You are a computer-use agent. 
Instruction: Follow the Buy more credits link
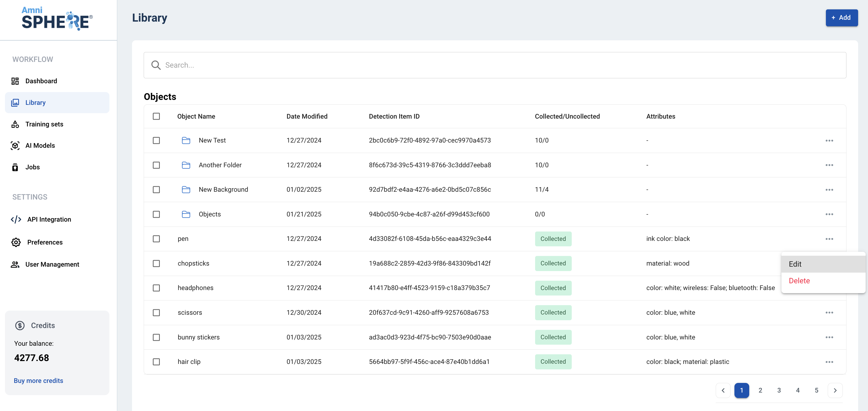38,381
